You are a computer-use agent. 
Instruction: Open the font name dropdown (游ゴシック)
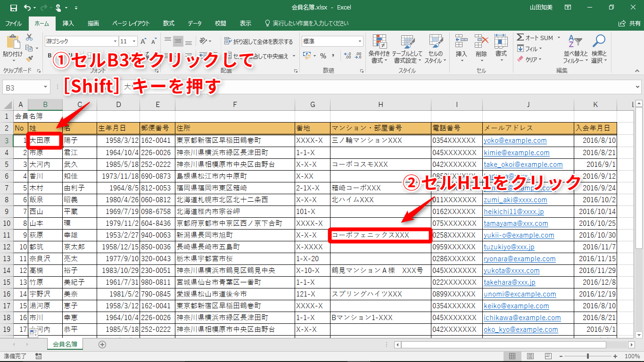tap(115, 41)
